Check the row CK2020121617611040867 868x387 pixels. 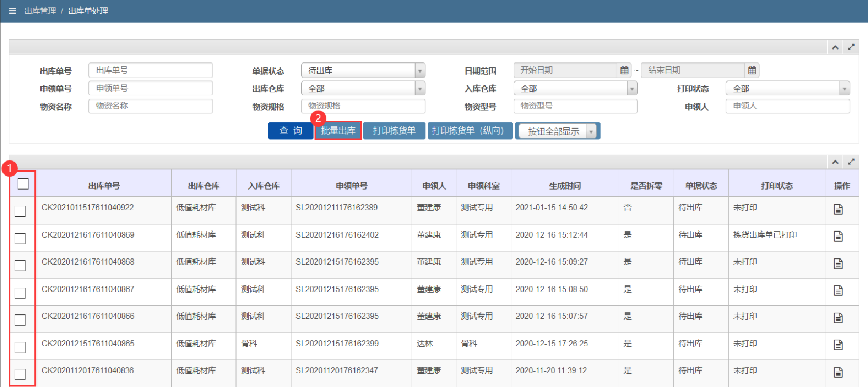20,293
